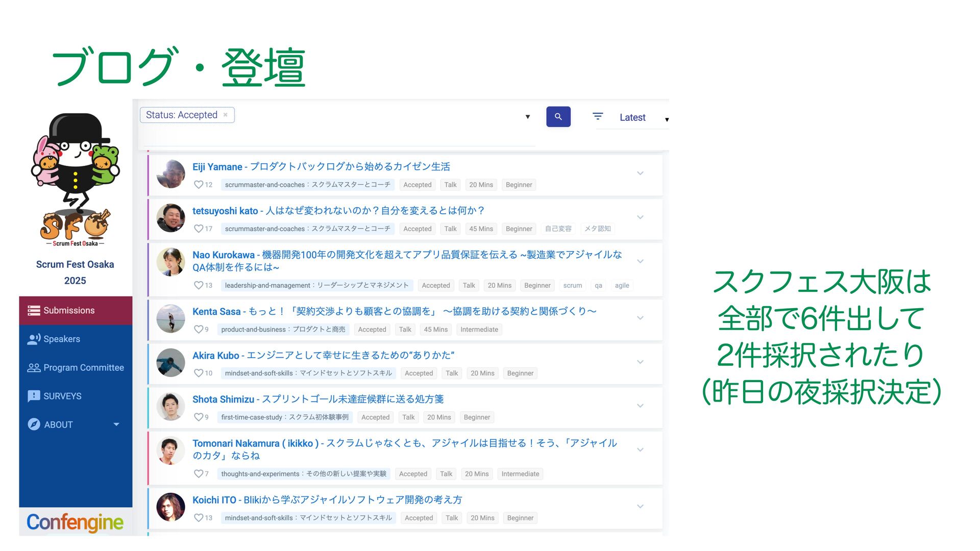Click the メタ認知 tag
The width and height of the screenshot is (980, 551).
point(597,229)
